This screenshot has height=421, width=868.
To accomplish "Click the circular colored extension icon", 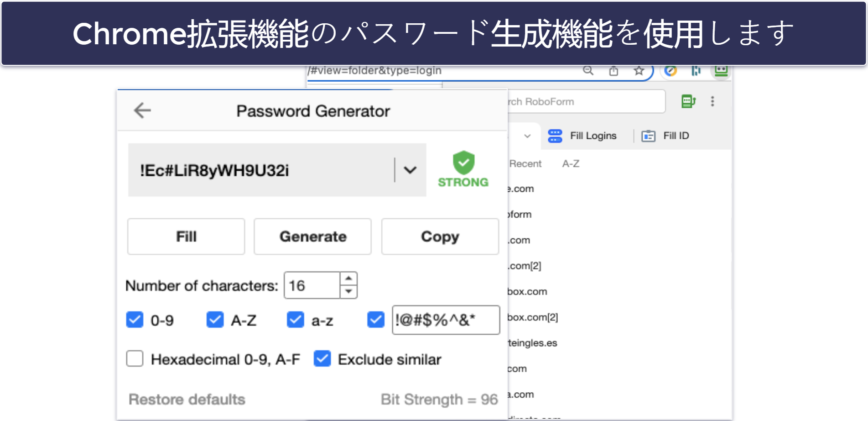I will coord(670,71).
